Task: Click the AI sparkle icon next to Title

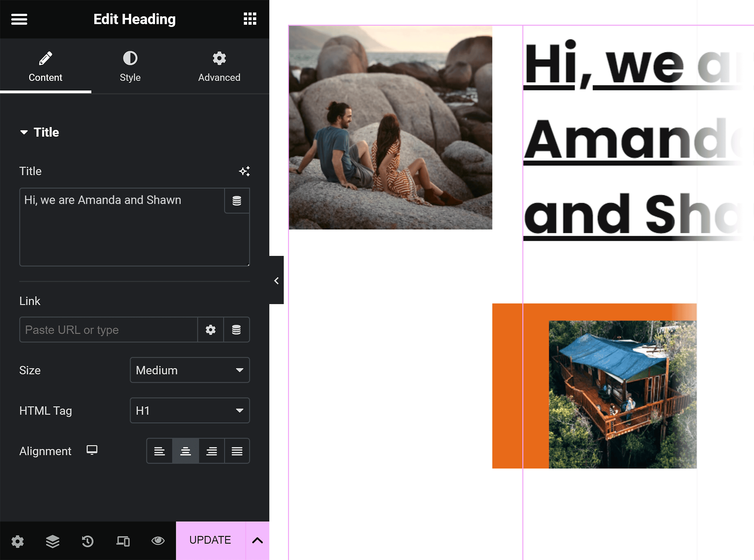Action: [x=245, y=171]
